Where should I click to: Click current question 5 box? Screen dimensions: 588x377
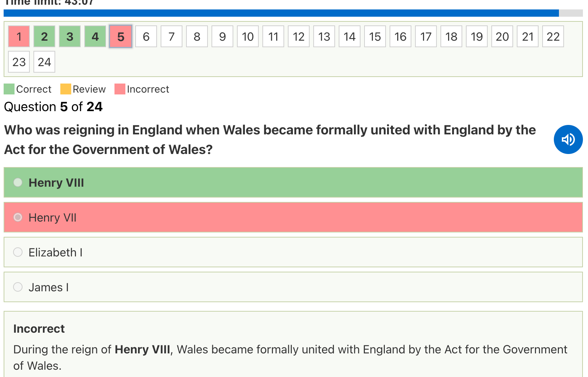click(121, 36)
